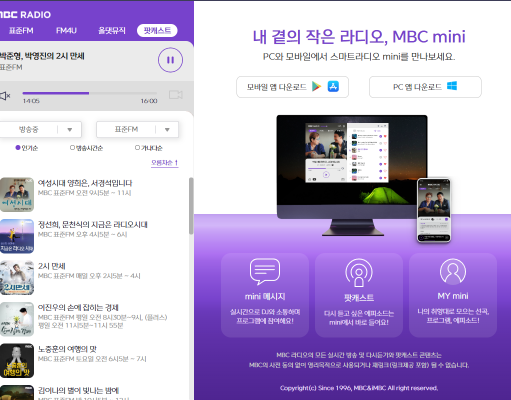Switch to the FM4U tab
Screen dimensions: 511x400
[66, 31]
